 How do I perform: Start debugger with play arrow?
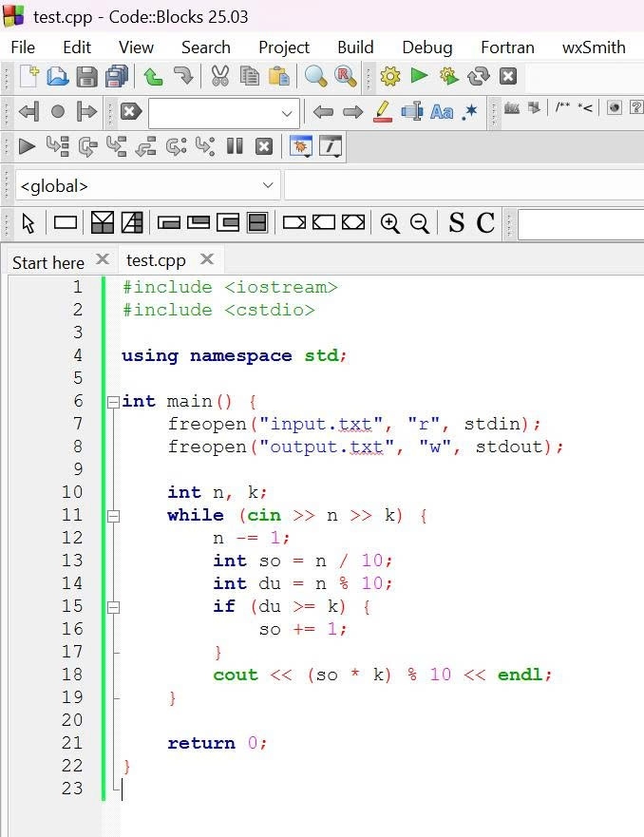point(27,145)
